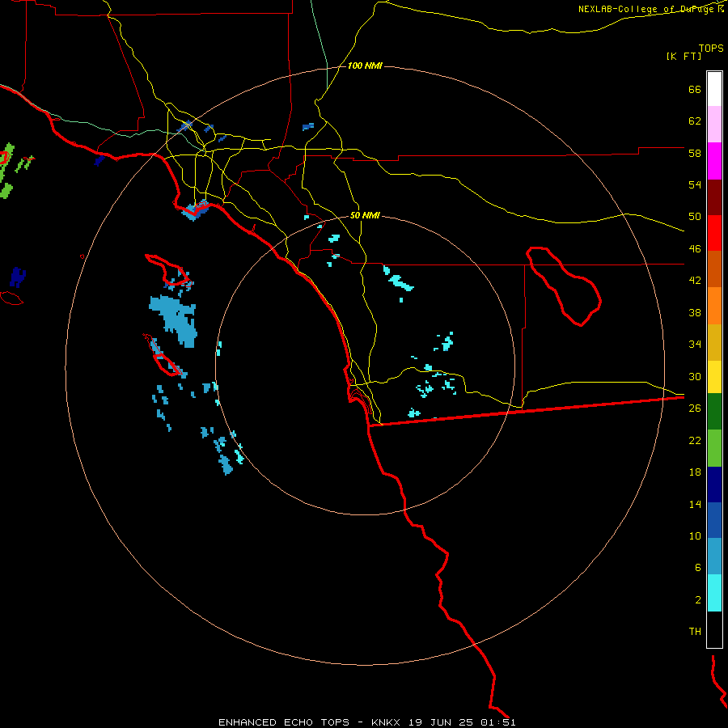
Task: Click the navy blue legend swatch
Action: (714, 485)
